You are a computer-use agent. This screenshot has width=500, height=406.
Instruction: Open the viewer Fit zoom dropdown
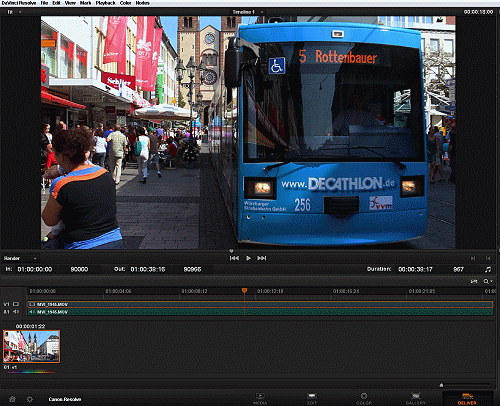tap(14, 12)
